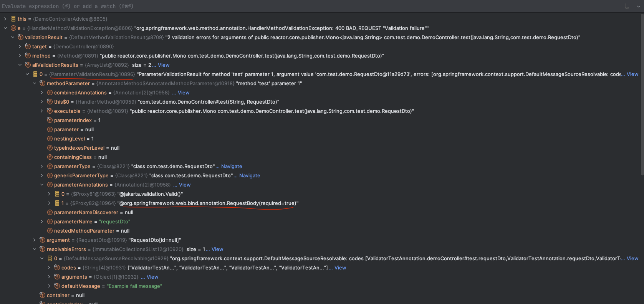The width and height of the screenshot is (644, 304).
Task: Collapse the resolvableErrors node
Action: (35, 249)
